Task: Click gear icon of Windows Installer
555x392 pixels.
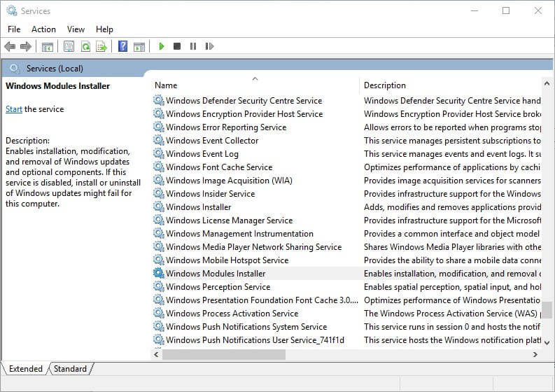Action: 159,206
